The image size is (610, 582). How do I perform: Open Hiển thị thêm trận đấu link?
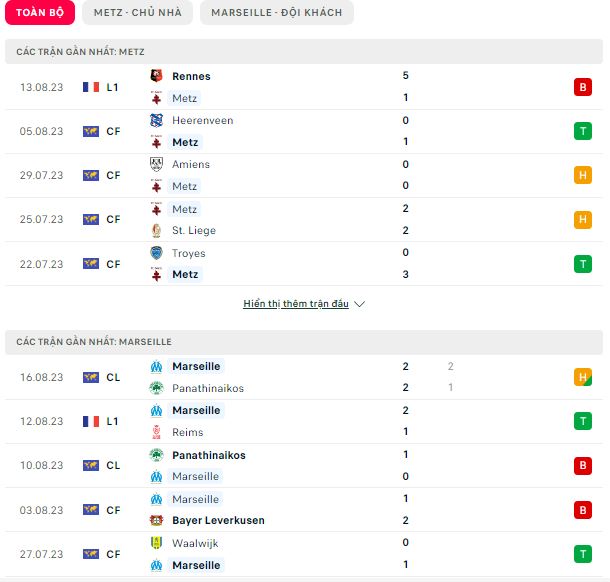tap(296, 303)
